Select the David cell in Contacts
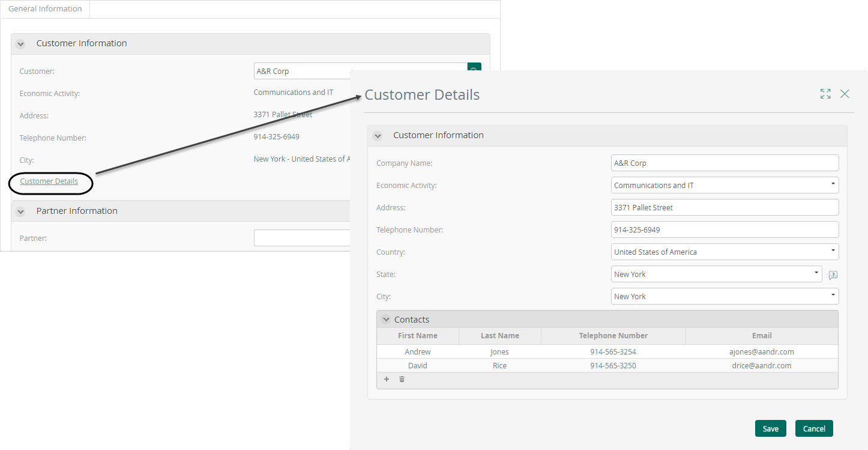Image resolution: width=868 pixels, height=450 pixels. coord(418,365)
